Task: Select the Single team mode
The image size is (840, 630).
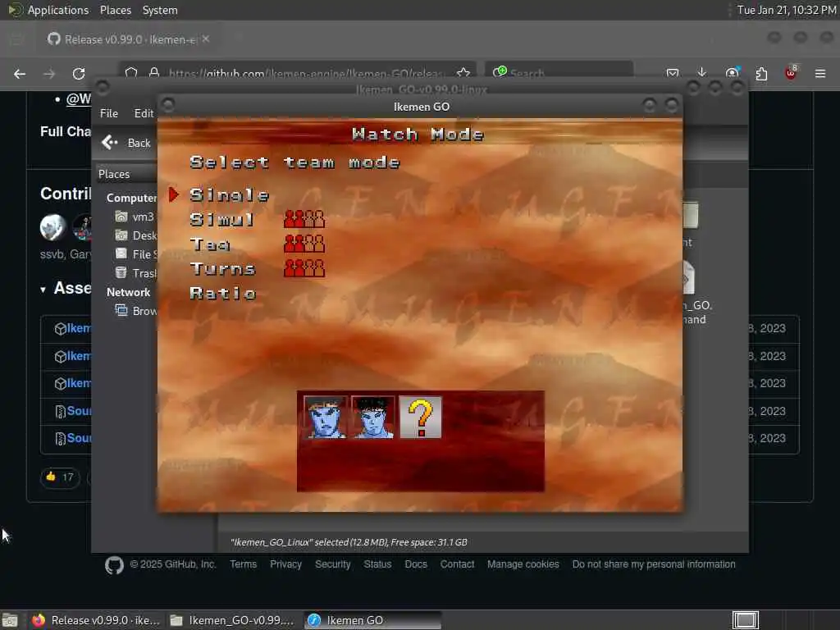Action: pos(229,195)
